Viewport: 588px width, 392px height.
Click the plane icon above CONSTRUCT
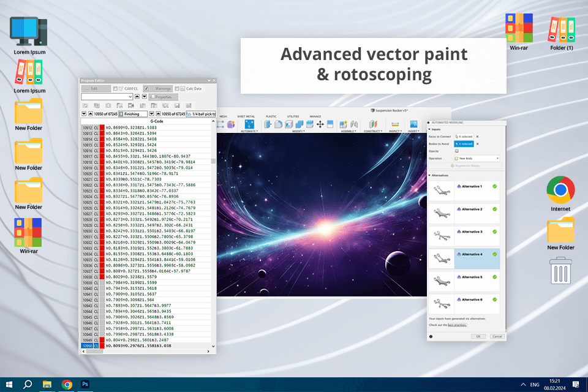373,124
